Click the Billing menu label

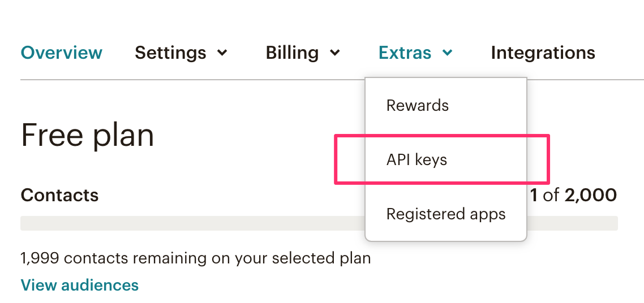[292, 53]
